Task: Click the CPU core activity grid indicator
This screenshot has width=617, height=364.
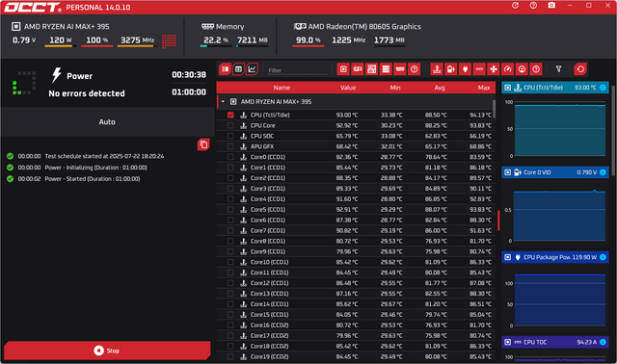Action: [170, 40]
